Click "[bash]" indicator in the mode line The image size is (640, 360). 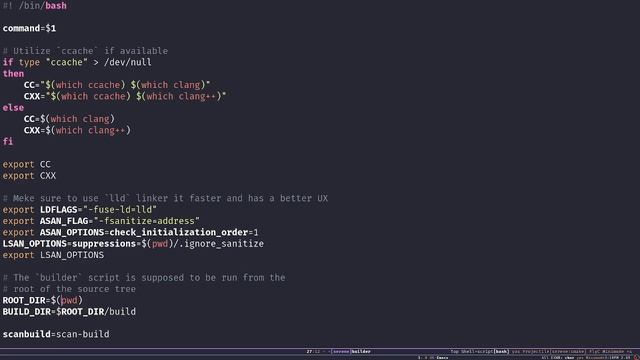tap(501, 351)
